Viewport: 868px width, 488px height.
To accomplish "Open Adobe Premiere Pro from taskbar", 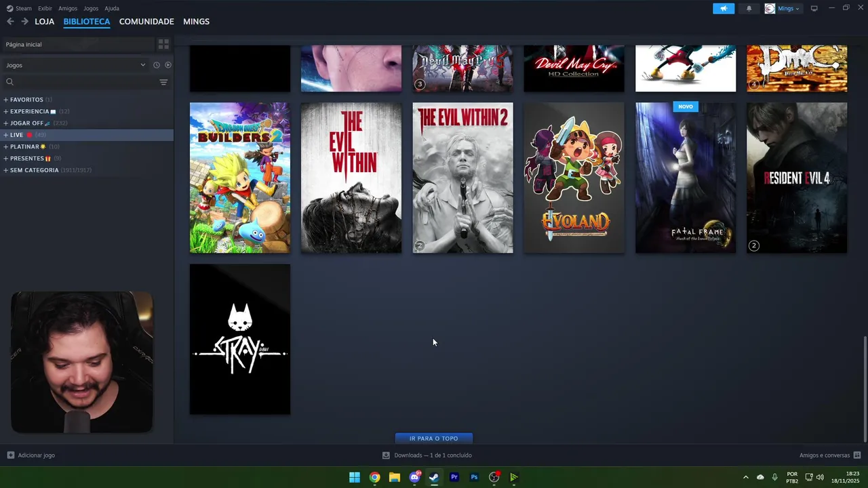I will coord(454,477).
